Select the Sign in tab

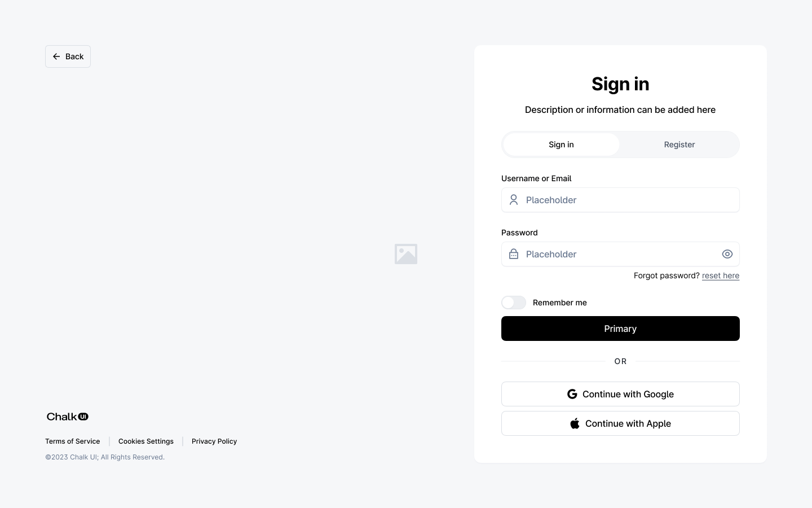click(561, 144)
